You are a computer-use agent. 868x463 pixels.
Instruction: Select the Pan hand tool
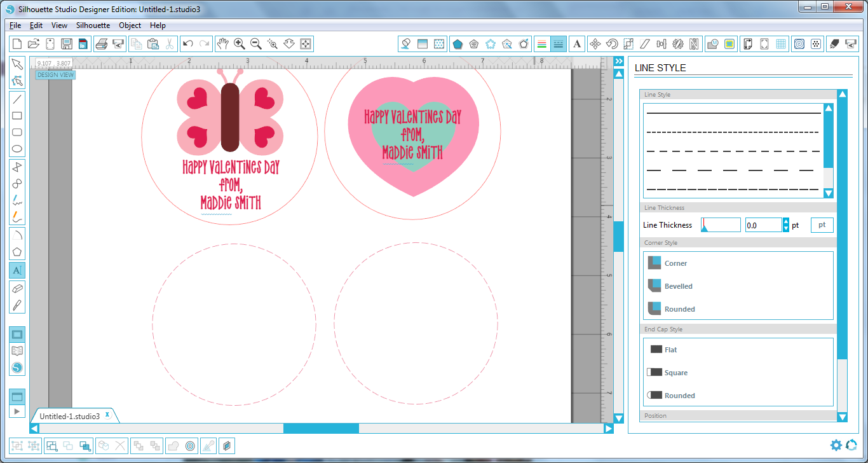[223, 44]
